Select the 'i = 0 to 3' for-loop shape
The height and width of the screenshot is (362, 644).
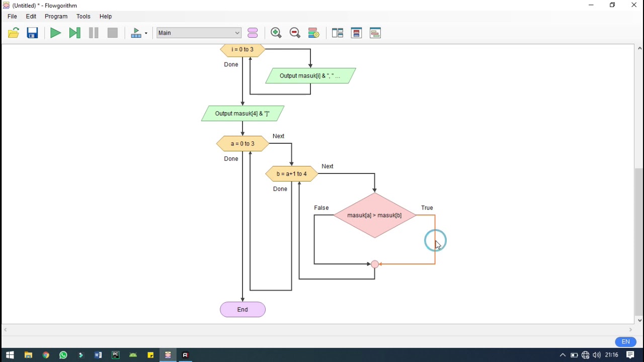tap(243, 50)
